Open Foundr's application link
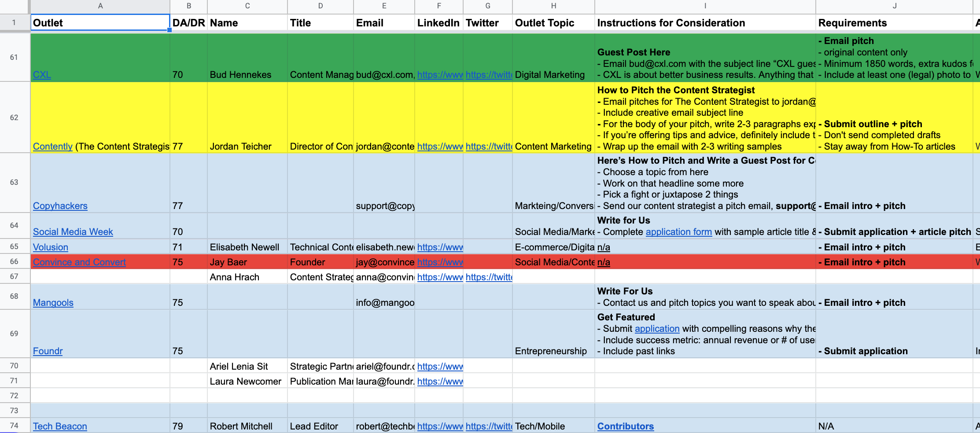The height and width of the screenshot is (433, 980). point(657,329)
